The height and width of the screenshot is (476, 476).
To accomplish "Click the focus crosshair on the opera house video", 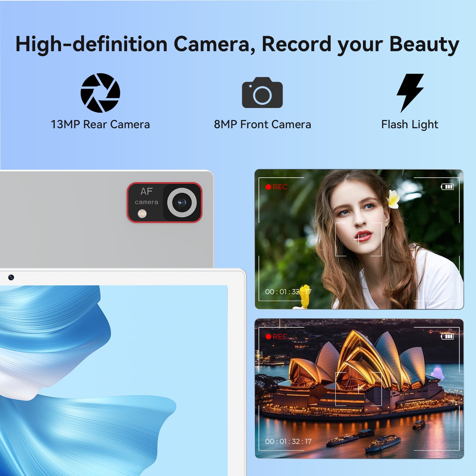I will point(358,389).
